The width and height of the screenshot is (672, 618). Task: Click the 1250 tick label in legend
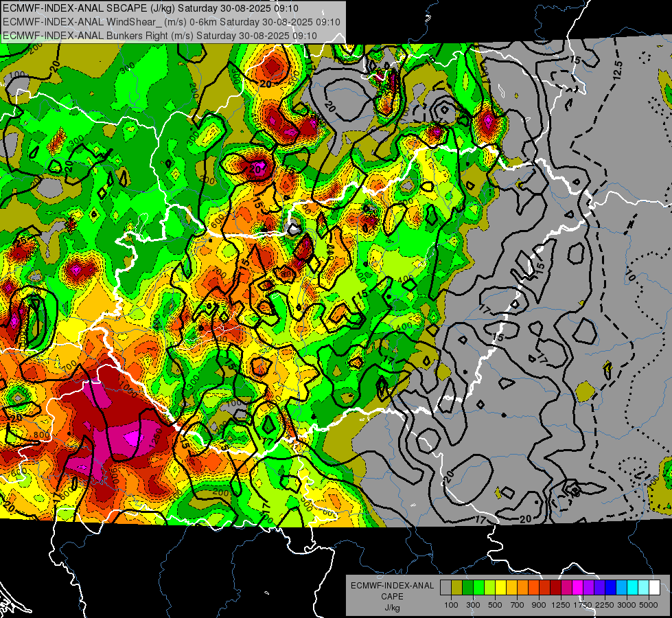561,605
